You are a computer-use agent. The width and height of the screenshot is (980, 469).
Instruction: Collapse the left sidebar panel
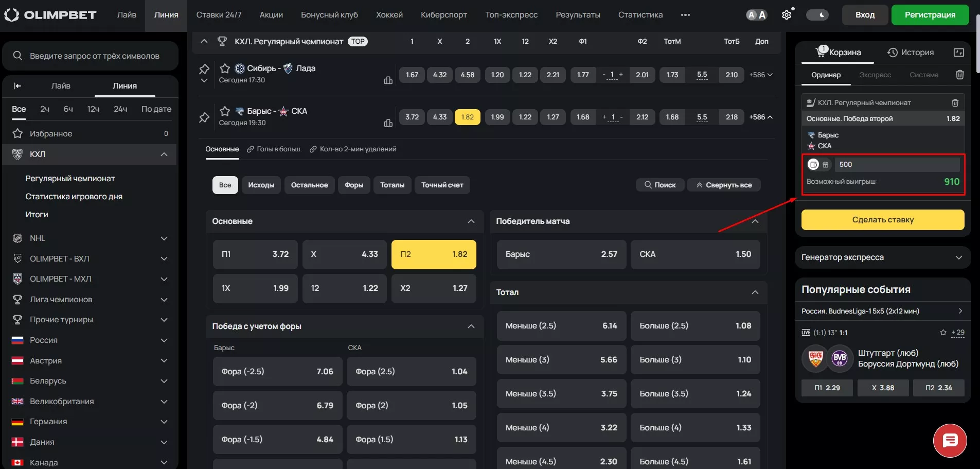(x=17, y=86)
